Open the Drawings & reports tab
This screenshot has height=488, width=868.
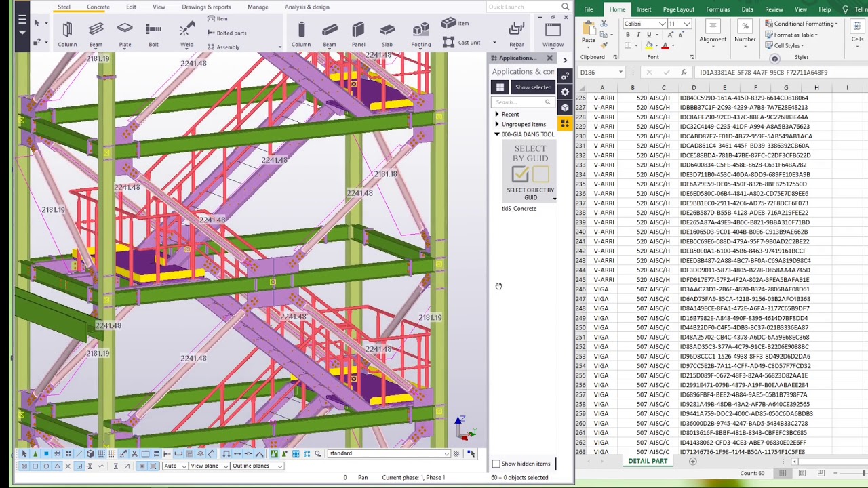click(x=206, y=7)
